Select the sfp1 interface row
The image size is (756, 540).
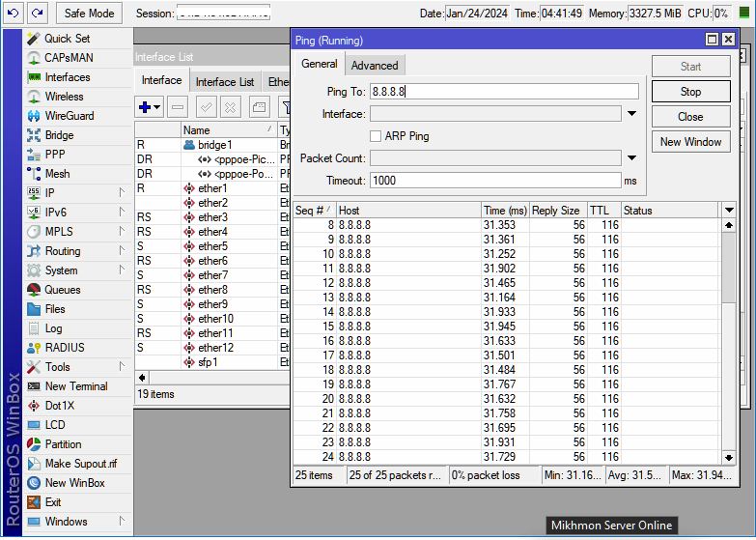tap(212, 362)
